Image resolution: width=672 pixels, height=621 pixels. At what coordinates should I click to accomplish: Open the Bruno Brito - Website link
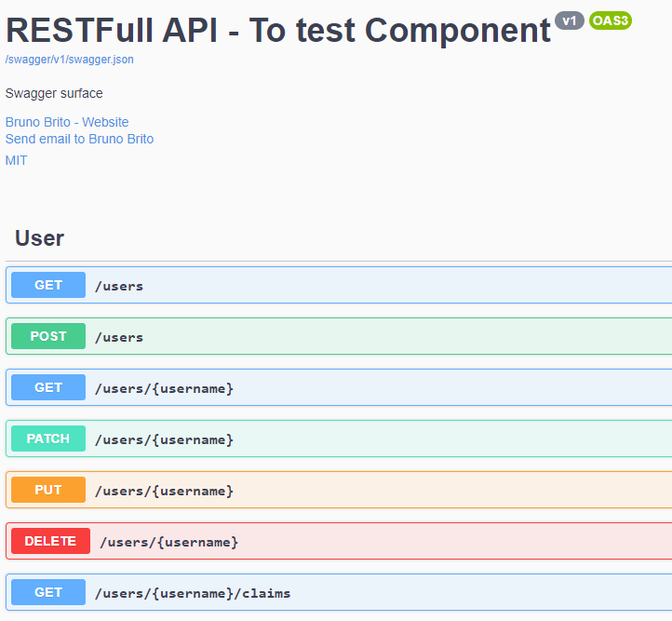click(x=67, y=122)
